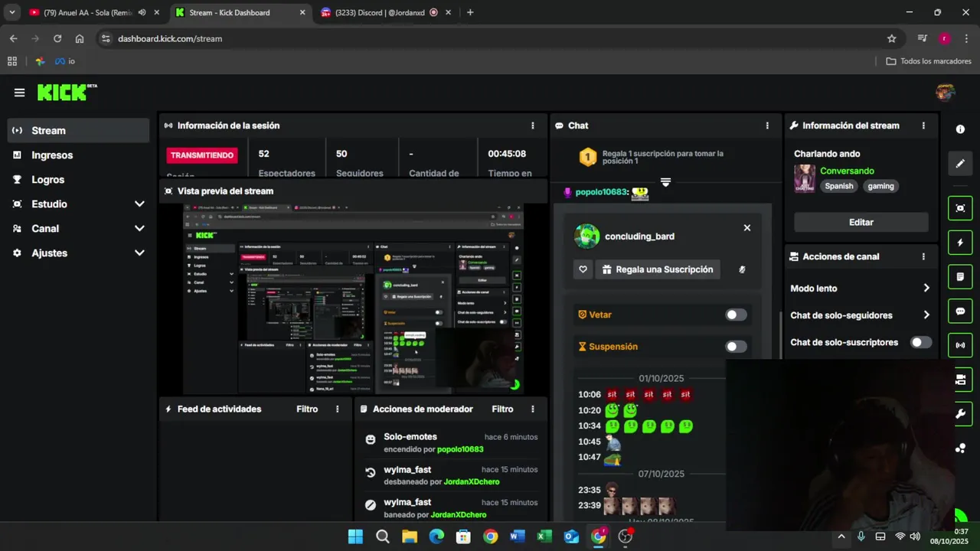
Task: Open the Chrome apps grid icon
Action: pyautogui.click(x=12, y=61)
